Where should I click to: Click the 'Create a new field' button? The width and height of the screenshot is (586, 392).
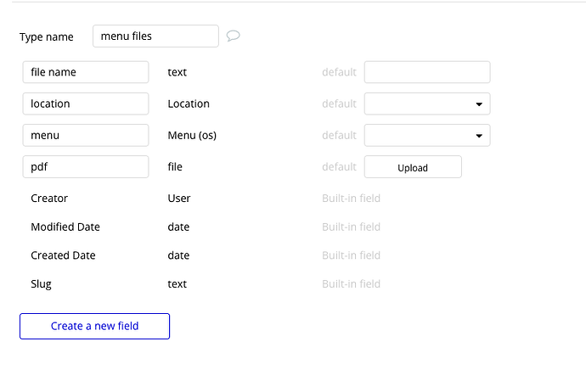[94, 326]
